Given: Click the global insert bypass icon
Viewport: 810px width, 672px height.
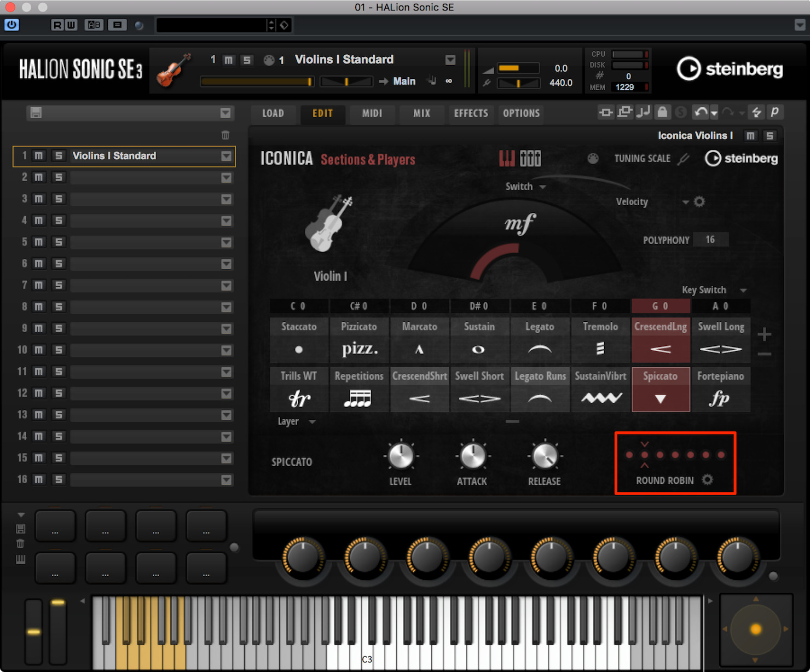Looking at the screenshot, I should click(x=606, y=112).
